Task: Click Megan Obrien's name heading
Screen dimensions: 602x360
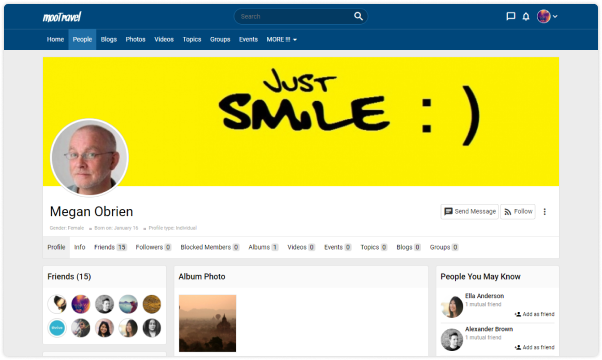Action: (x=91, y=211)
